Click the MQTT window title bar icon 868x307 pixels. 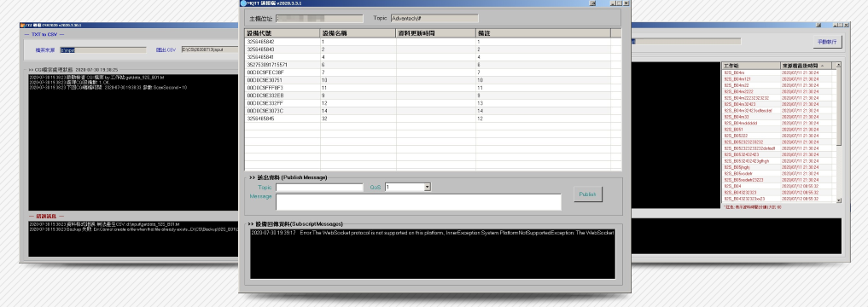click(243, 3)
